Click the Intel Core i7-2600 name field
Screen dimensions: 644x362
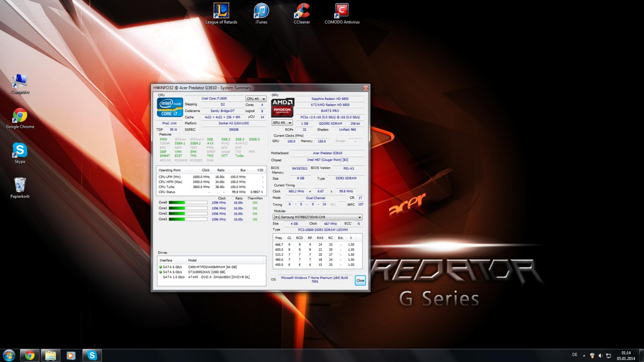pyautogui.click(x=214, y=99)
